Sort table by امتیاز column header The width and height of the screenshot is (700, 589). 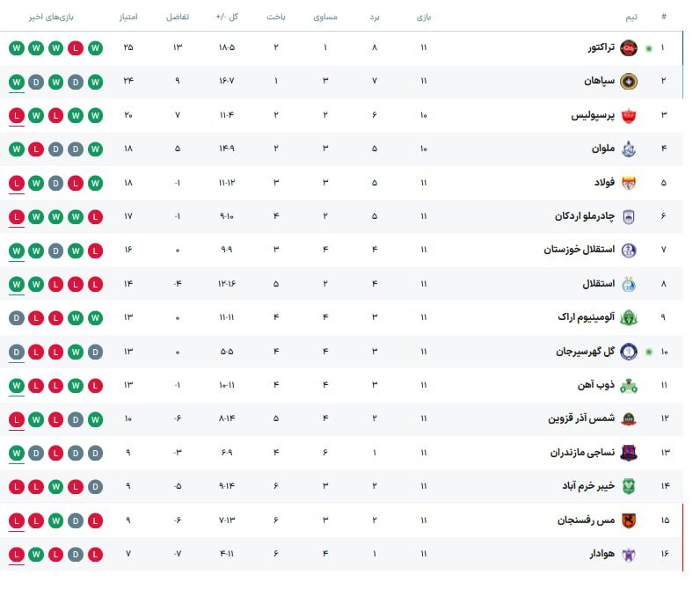click(x=128, y=17)
